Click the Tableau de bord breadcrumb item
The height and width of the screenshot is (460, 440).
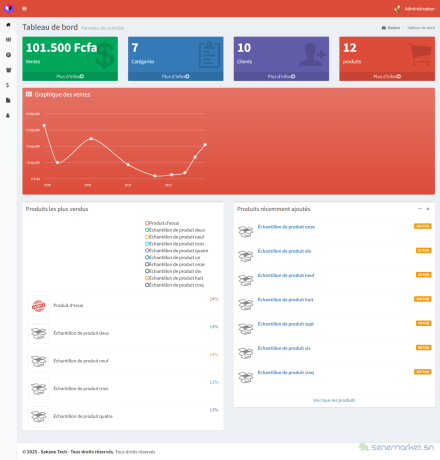pyautogui.click(x=421, y=28)
